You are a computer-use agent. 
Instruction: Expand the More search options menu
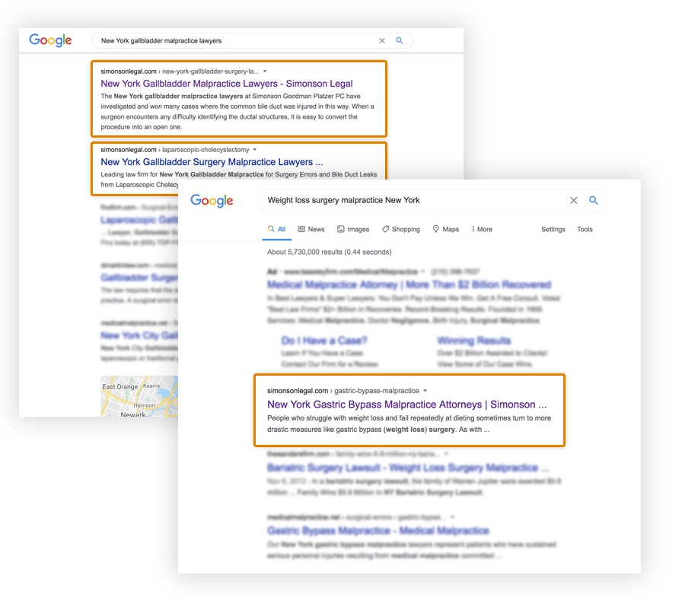[482, 229]
